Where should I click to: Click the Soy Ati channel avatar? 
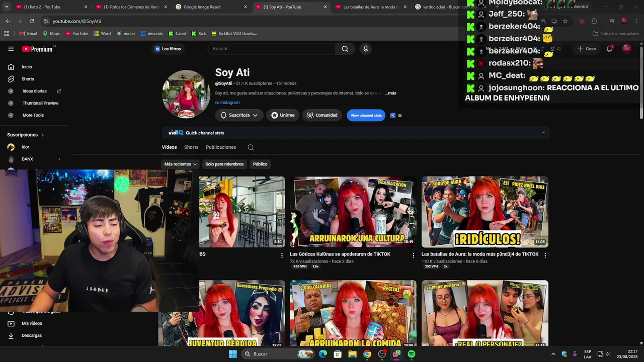(186, 94)
